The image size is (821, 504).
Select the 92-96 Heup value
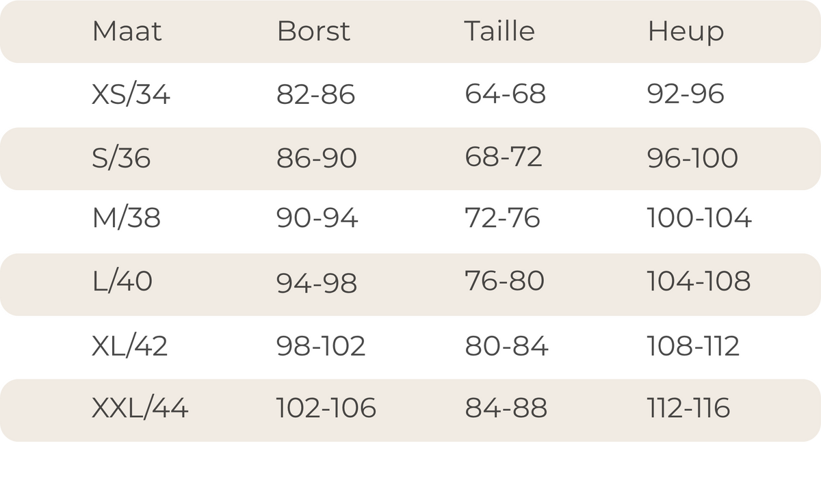(686, 94)
